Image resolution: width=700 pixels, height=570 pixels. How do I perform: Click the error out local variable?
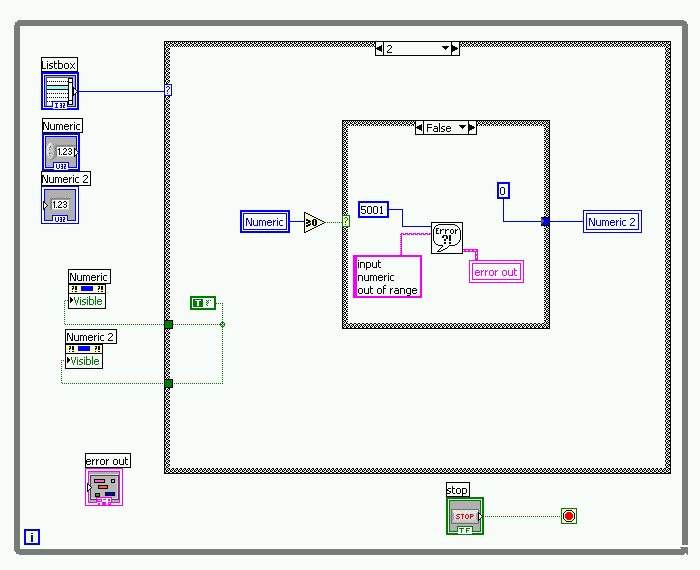(496, 272)
